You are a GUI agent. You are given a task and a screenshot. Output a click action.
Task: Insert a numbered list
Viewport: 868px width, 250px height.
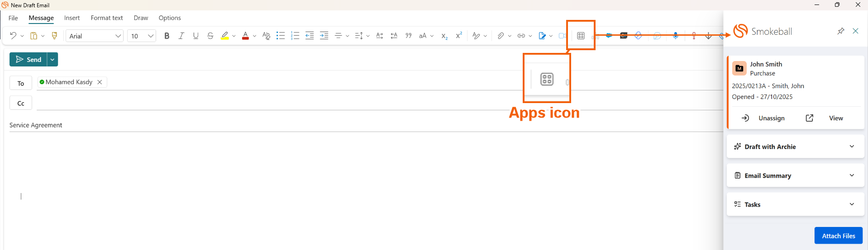[295, 36]
